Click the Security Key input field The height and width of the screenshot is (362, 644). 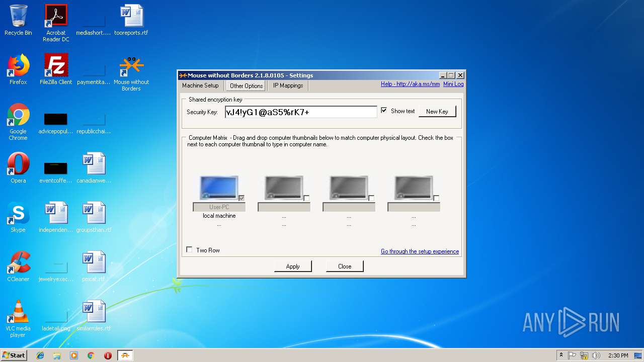coord(301,112)
